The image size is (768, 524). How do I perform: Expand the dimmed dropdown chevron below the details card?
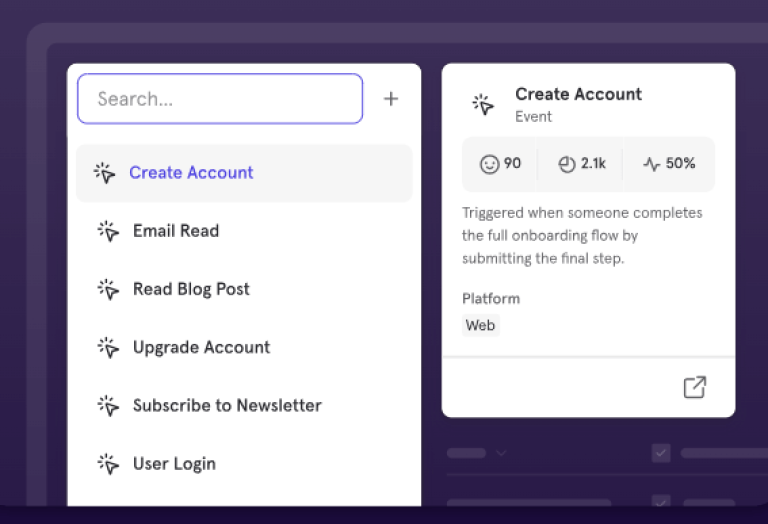[x=501, y=453]
